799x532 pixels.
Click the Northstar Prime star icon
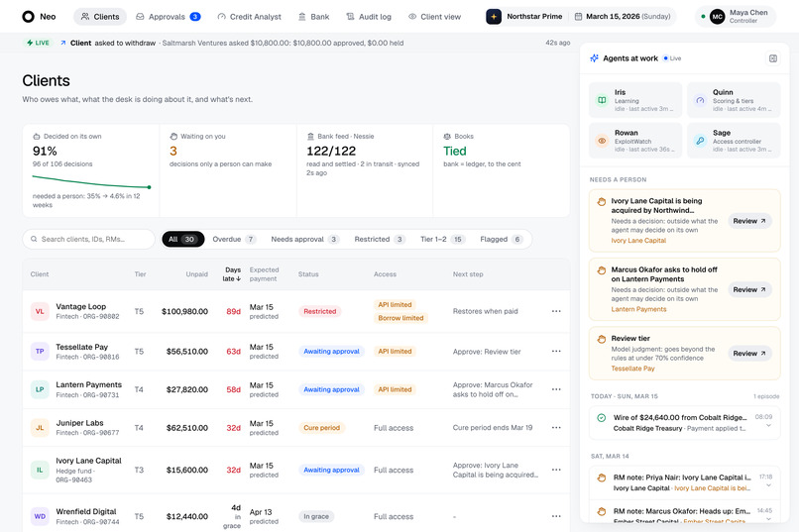(x=494, y=16)
